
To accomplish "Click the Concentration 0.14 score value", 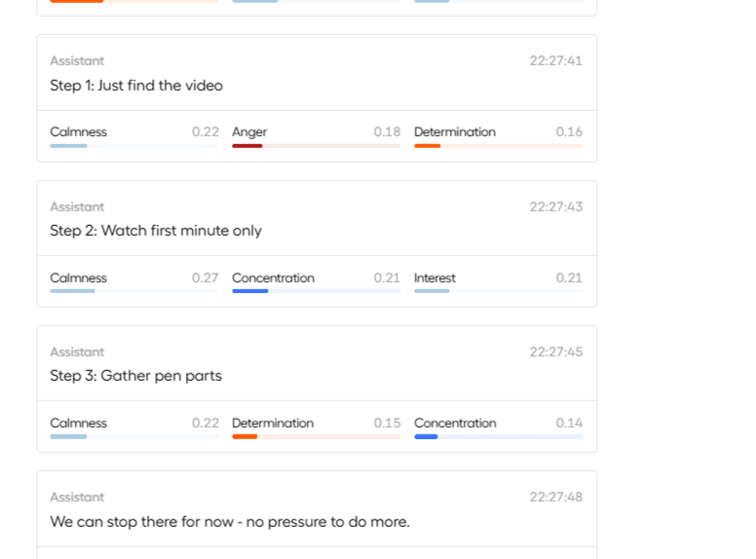I will tap(569, 424).
